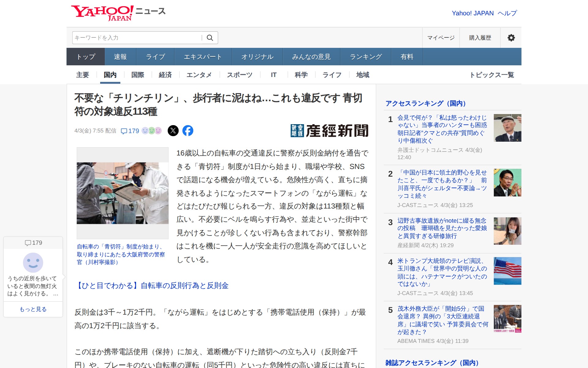Viewport: 588px width, 368px height.
Task: Click the smiley avatar in comment widget
Action: (x=33, y=263)
